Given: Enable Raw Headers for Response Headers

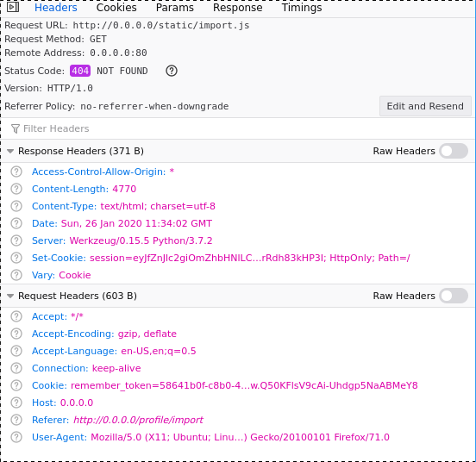Looking at the screenshot, I should (x=454, y=151).
